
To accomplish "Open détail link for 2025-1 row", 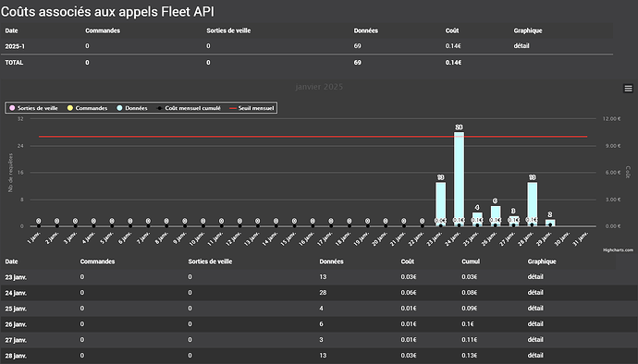I will click(521, 46).
